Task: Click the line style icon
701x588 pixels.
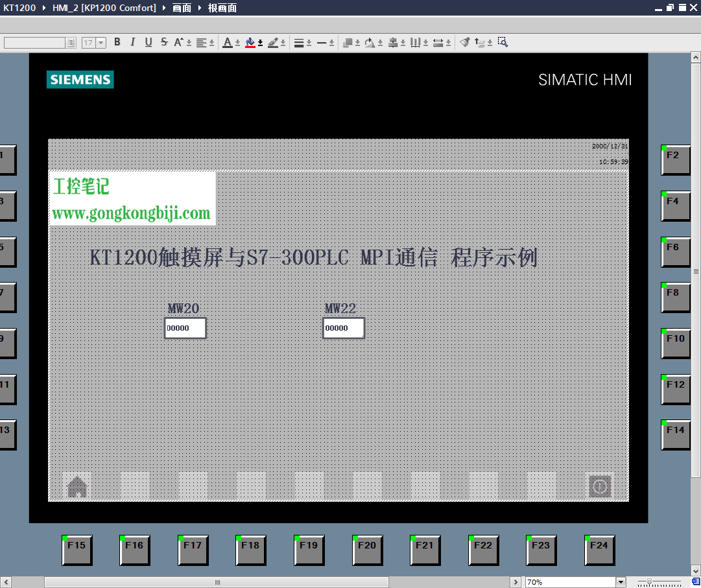Action: 322,43
